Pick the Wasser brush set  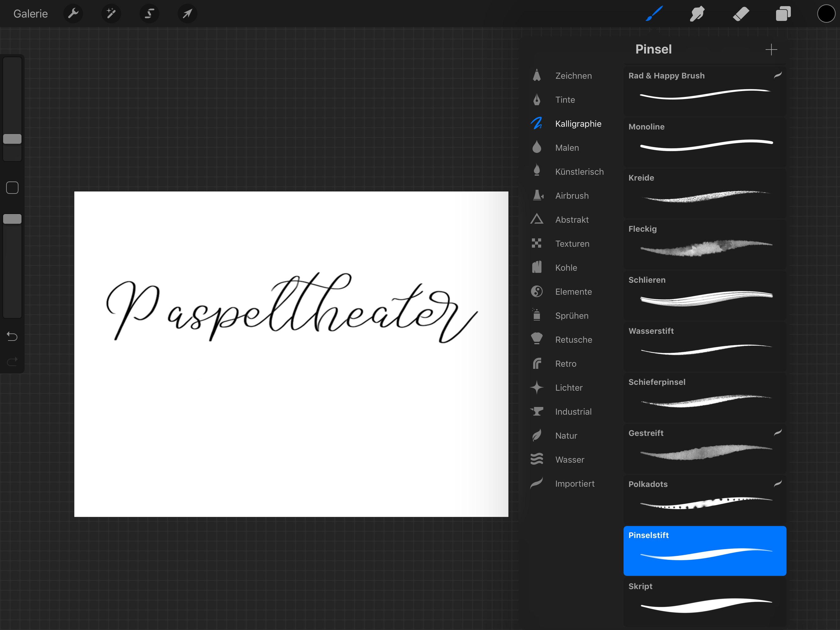[x=569, y=459]
